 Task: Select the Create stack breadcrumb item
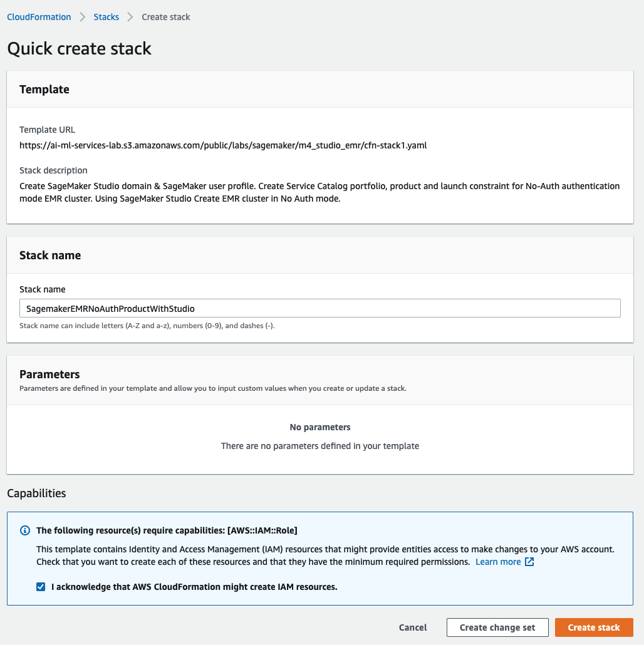(166, 17)
